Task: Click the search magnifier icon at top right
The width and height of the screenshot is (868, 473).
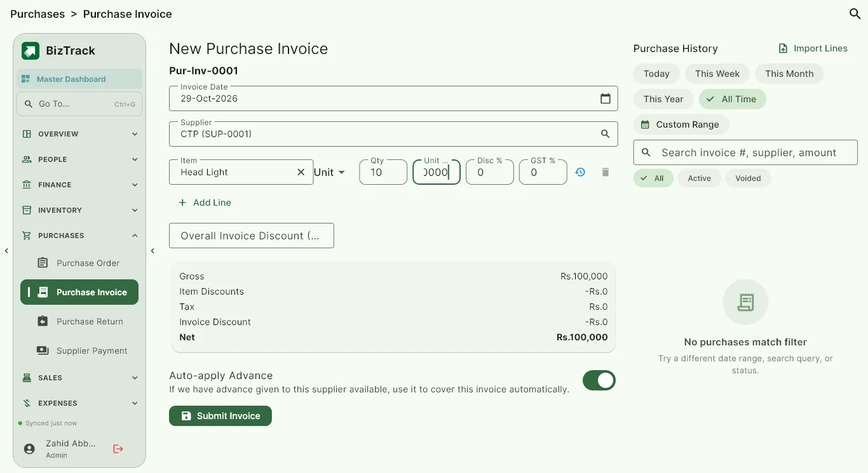Action: click(x=855, y=13)
